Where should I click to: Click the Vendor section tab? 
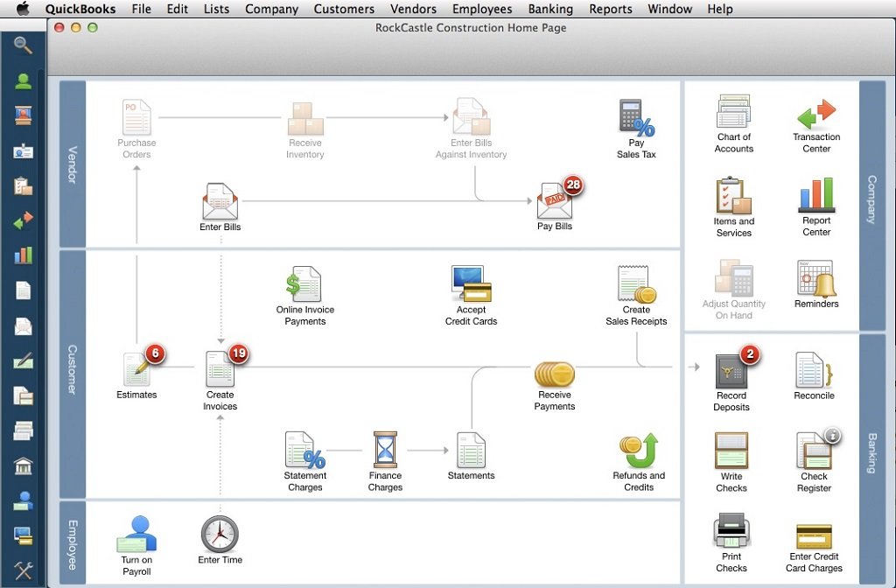click(73, 164)
